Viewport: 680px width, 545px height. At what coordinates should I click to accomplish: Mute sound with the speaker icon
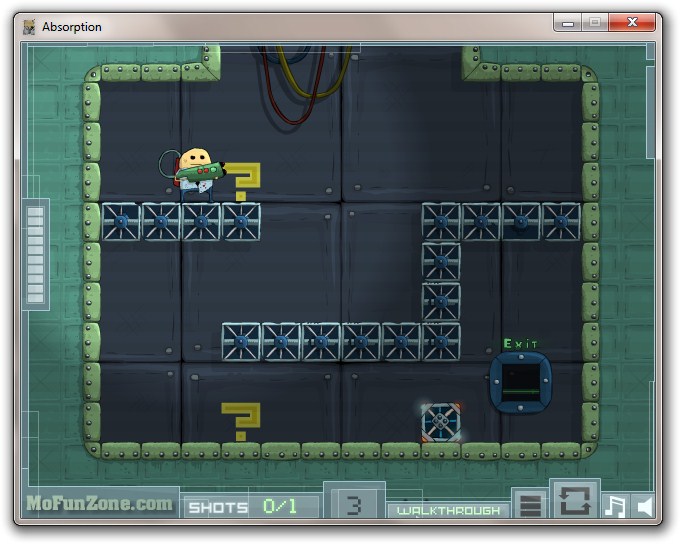click(645, 506)
